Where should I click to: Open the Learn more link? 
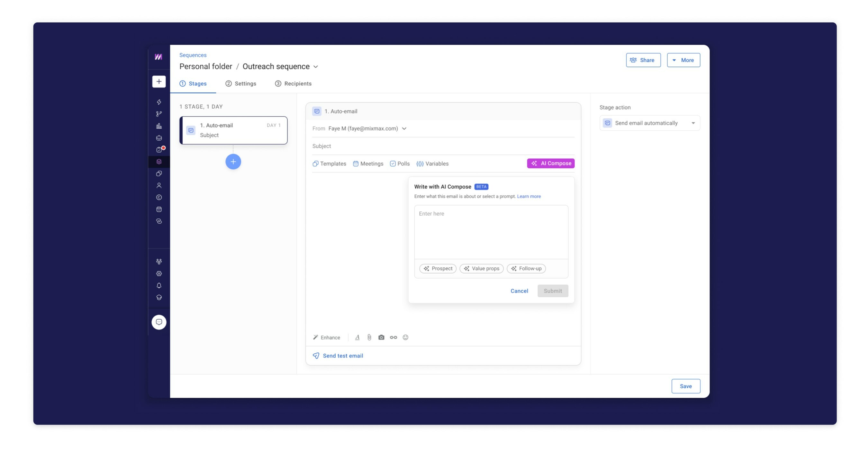[529, 196]
